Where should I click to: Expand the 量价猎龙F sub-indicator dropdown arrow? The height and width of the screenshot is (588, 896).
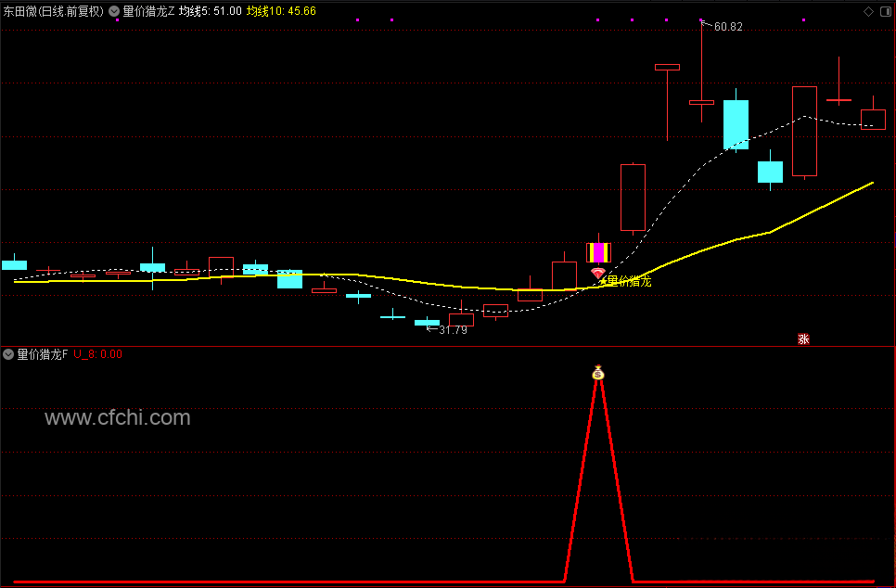8,354
